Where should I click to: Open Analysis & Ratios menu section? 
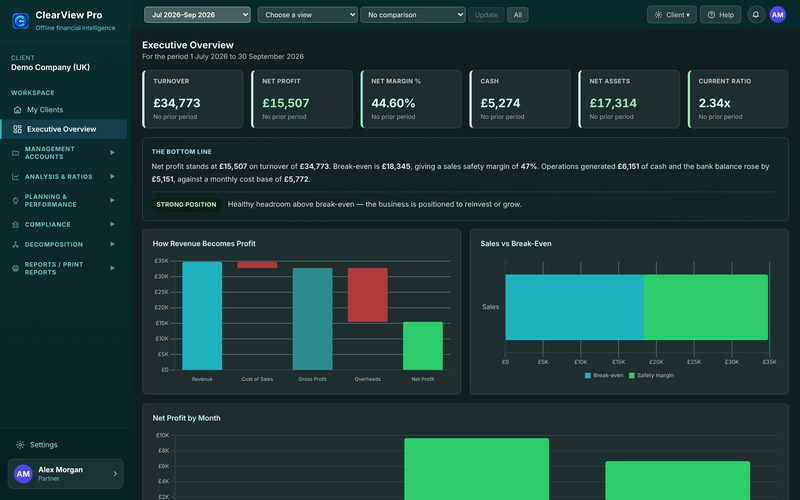(x=63, y=177)
